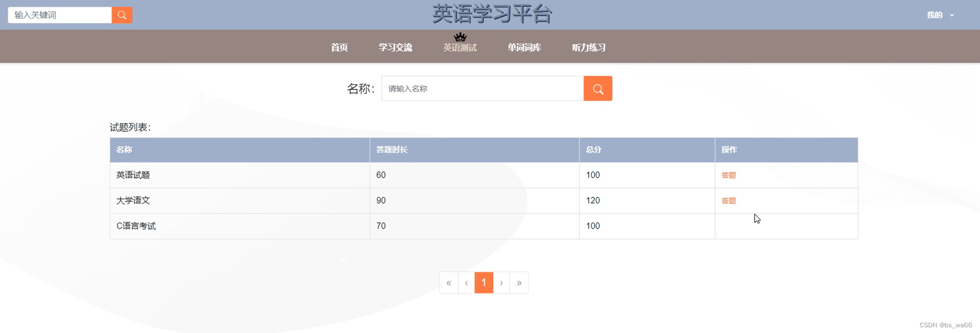980x333 pixels.
Task: Go to previous page with ‹ button
Action: point(466,283)
